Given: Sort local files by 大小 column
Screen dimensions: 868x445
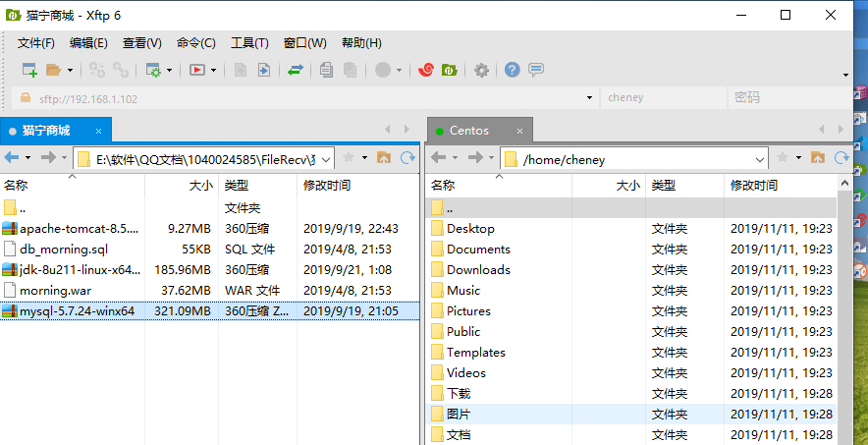Looking at the screenshot, I should coord(182,186).
